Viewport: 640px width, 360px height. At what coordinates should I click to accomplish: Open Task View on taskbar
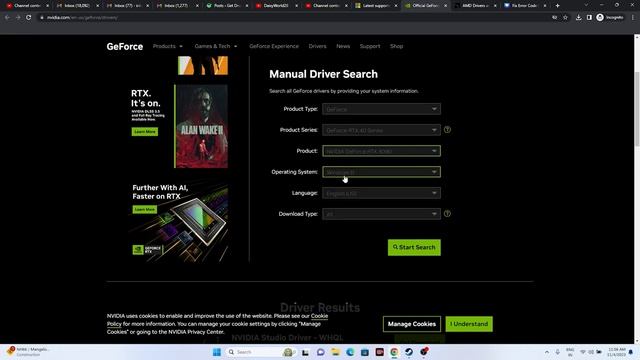pyautogui.click(x=305, y=352)
